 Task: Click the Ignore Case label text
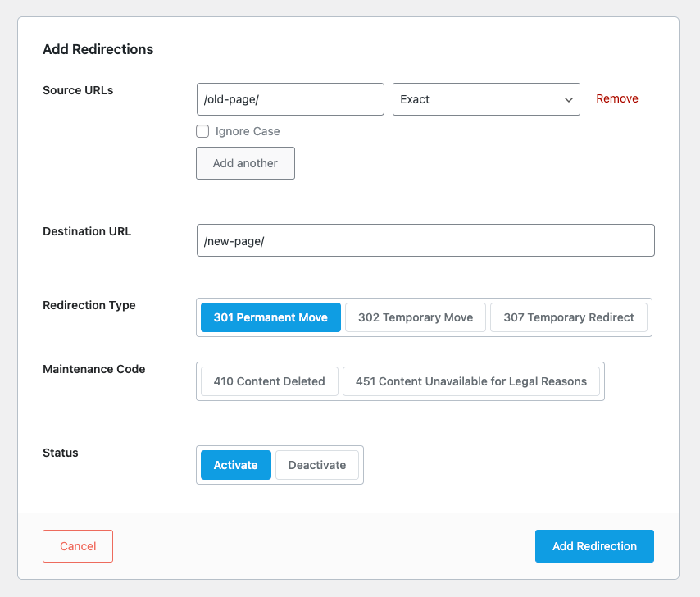pos(248,131)
